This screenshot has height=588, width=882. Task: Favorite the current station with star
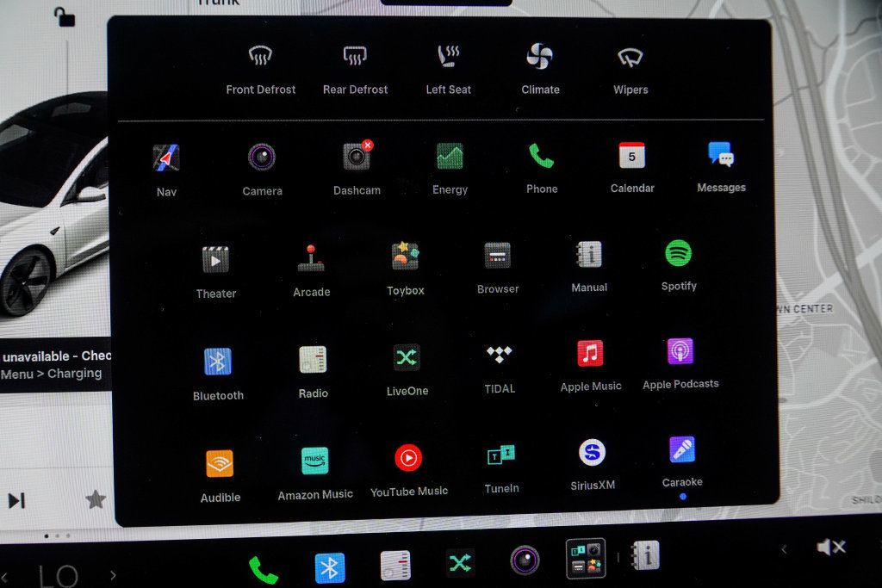[96, 498]
